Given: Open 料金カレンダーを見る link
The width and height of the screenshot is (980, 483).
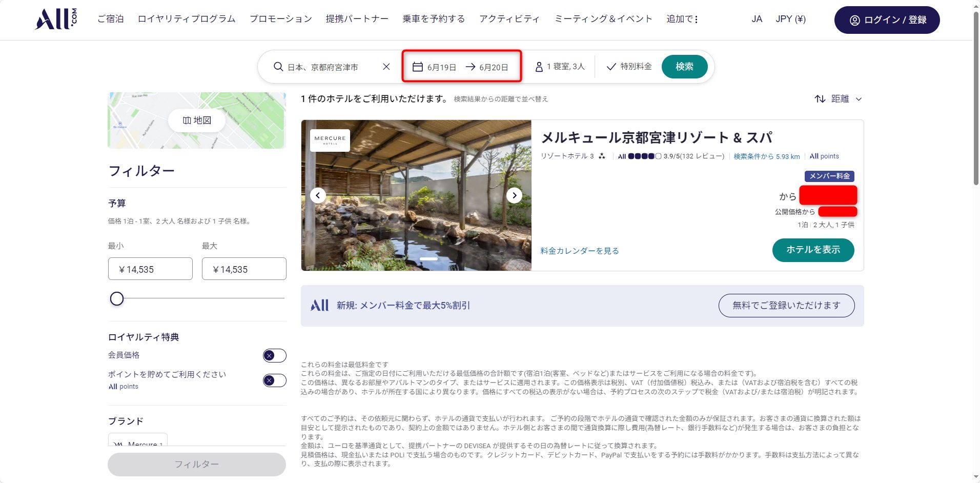Looking at the screenshot, I should [x=580, y=251].
